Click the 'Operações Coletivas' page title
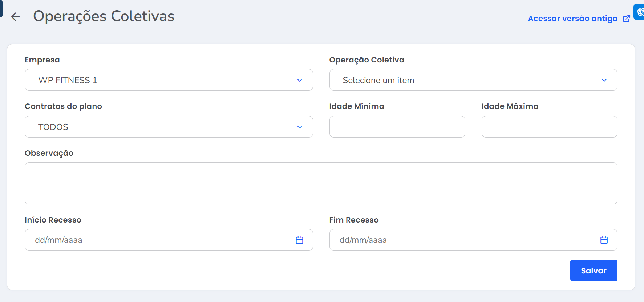 tap(104, 16)
